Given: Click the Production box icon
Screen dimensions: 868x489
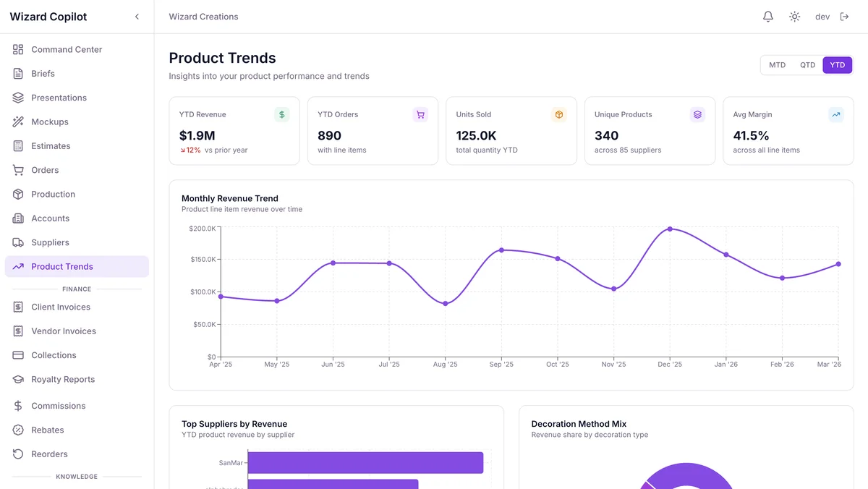Looking at the screenshot, I should (x=18, y=194).
